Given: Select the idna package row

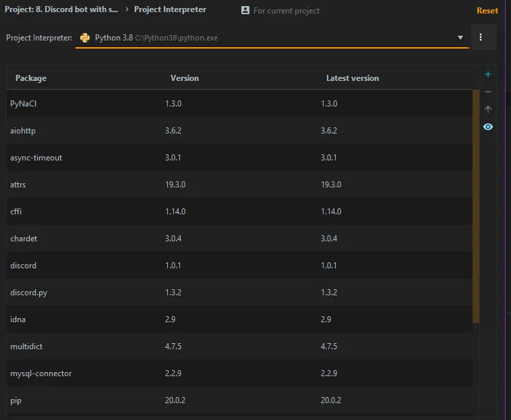Looking at the screenshot, I should point(239,320).
